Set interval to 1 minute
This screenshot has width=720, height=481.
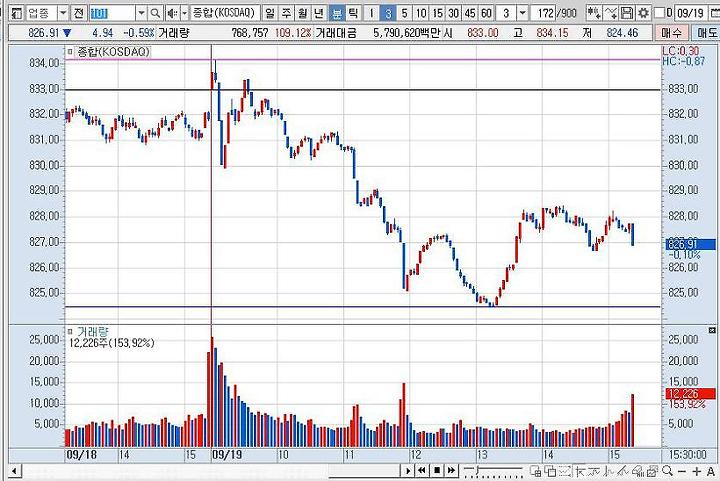point(371,13)
